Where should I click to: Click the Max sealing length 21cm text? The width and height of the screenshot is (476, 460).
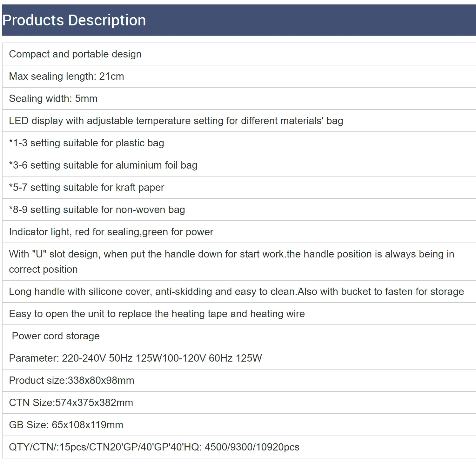point(66,77)
